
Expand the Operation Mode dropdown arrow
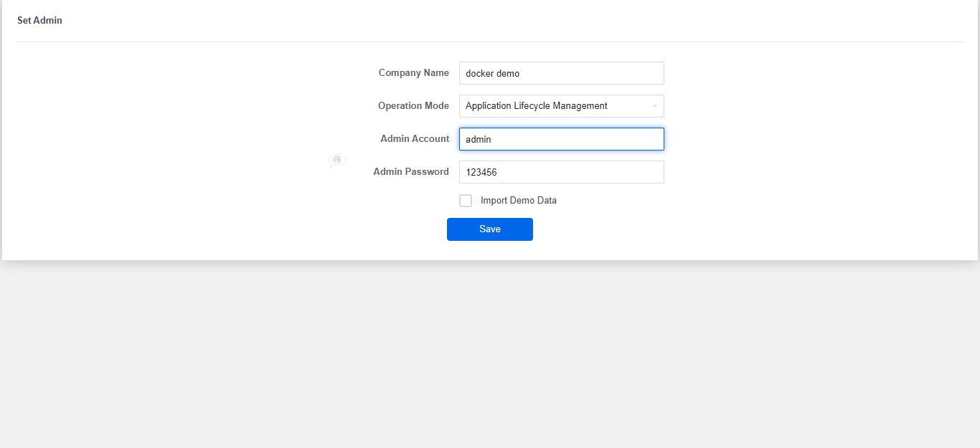pos(654,106)
